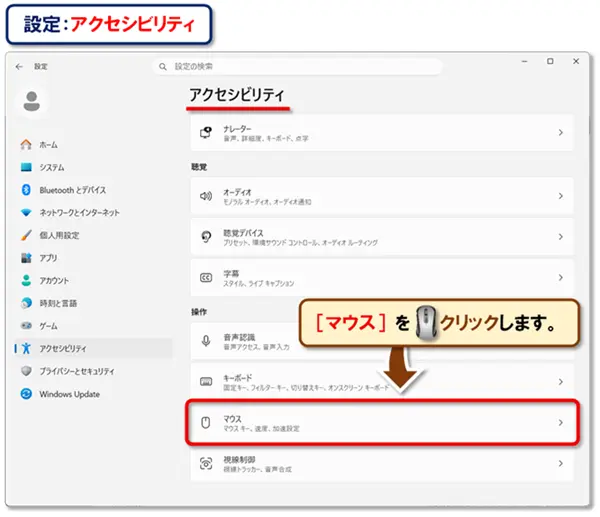Expand 字幕 row chevron

click(x=561, y=277)
